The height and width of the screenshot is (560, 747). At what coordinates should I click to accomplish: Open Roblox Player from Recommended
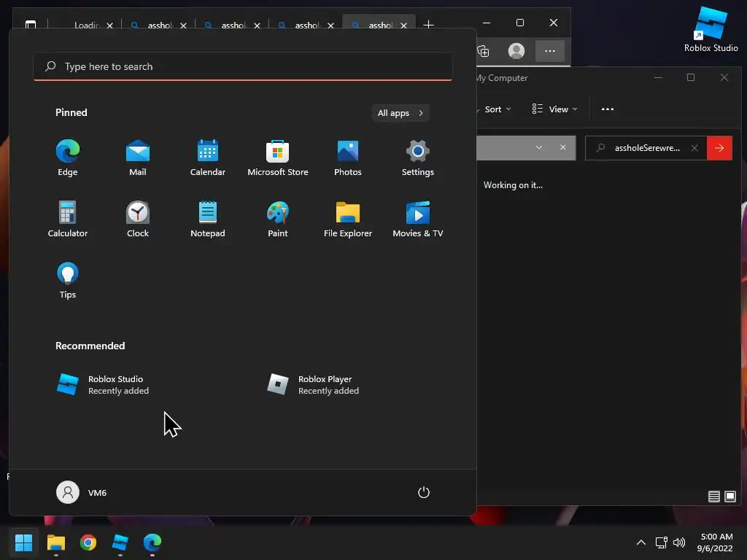pos(313,384)
